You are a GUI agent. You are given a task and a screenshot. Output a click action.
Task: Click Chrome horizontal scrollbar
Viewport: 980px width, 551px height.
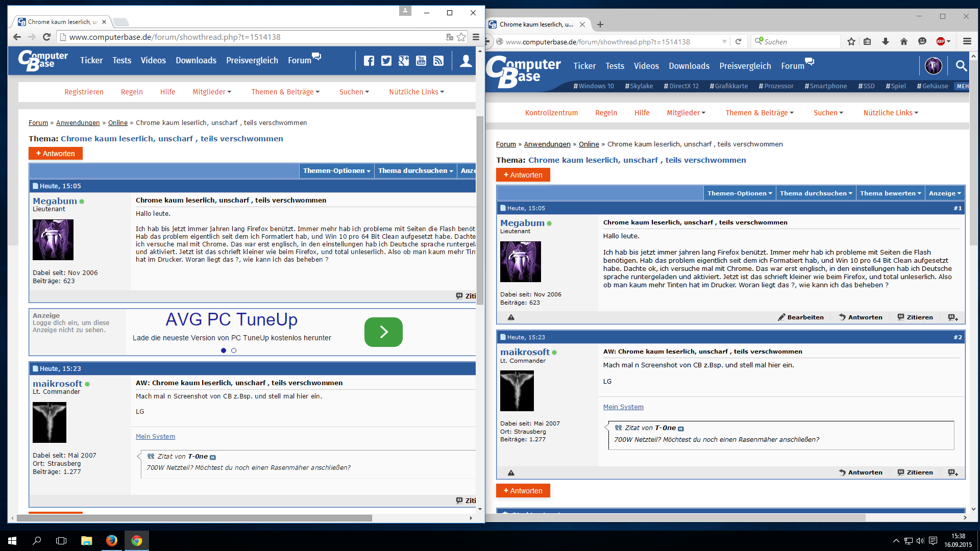point(194,518)
